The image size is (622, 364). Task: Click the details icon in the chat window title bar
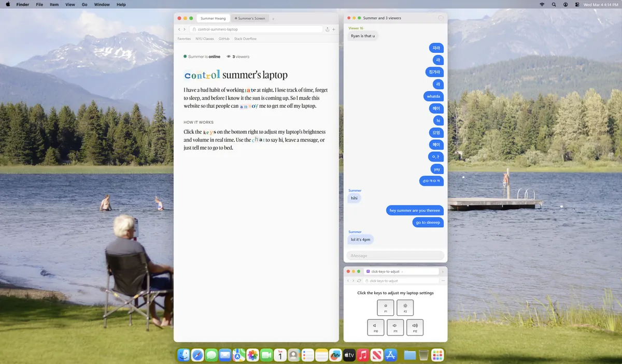click(x=441, y=18)
